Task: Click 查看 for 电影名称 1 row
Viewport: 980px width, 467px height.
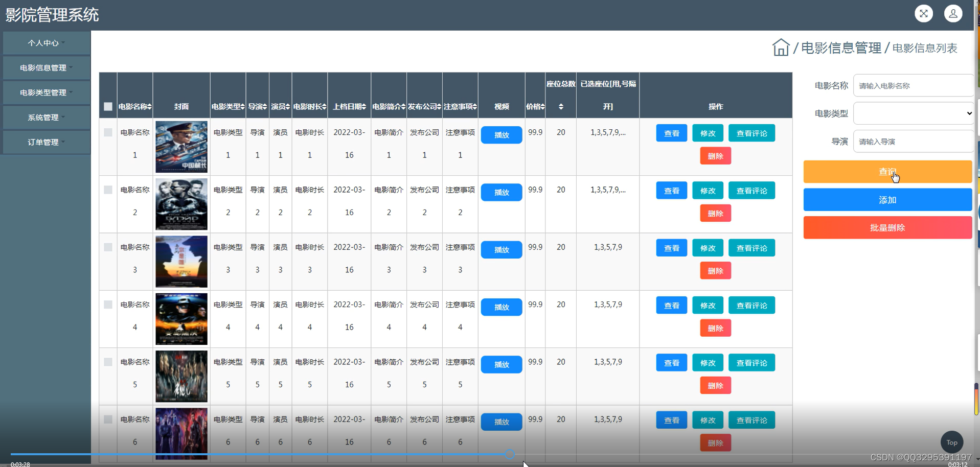Action: (x=672, y=133)
